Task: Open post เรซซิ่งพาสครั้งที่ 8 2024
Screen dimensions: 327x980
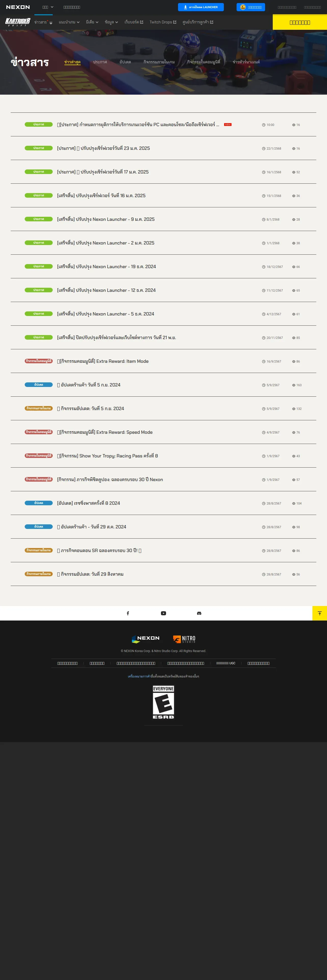Action: click(88, 503)
